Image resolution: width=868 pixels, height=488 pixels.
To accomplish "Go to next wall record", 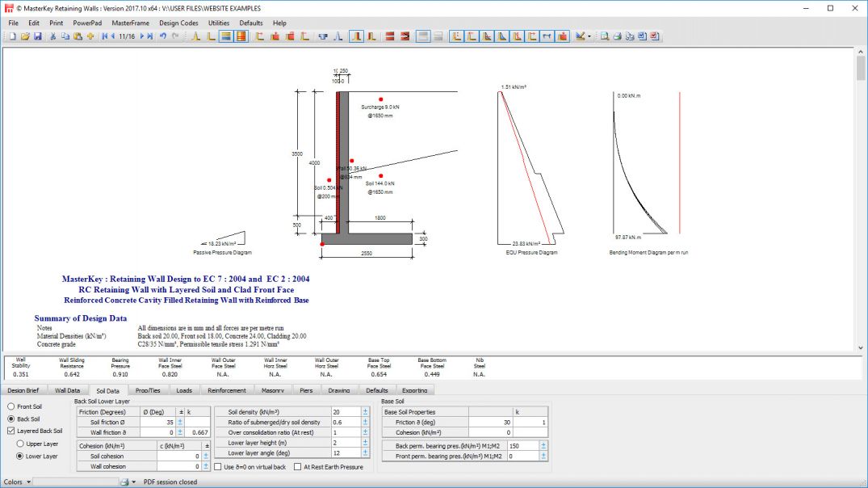I will (142, 36).
